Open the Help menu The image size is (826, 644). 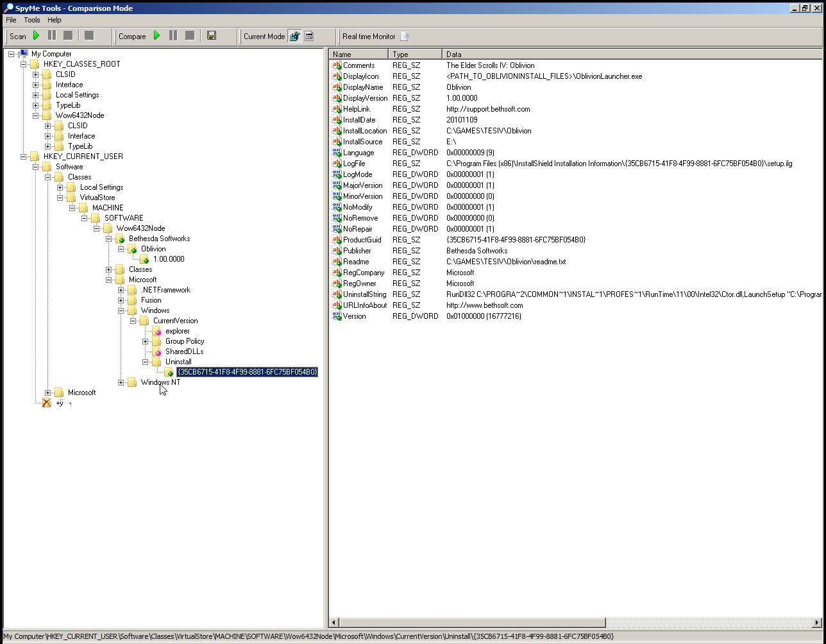pos(55,20)
